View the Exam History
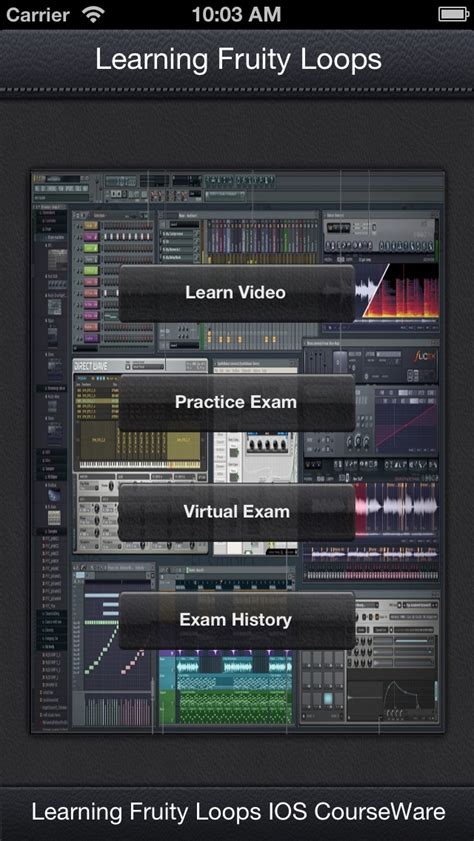Screen dimensions: 474x841 pyautogui.click(x=236, y=620)
